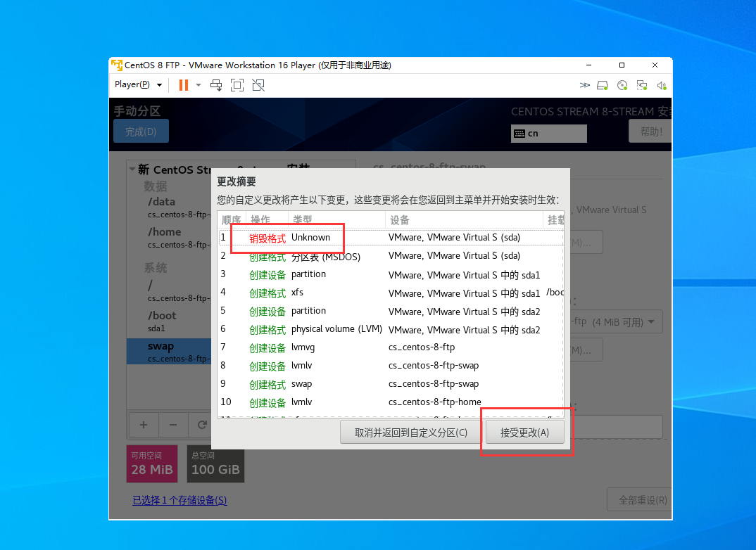Click the 100 GiB total space box
Viewport: 756px width, 550px height.
[215, 463]
